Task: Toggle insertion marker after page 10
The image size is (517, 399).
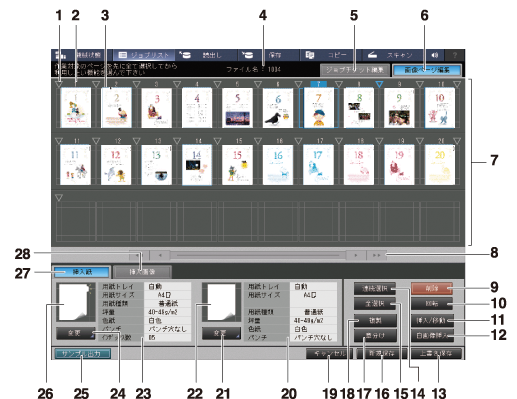Action: click(x=457, y=84)
